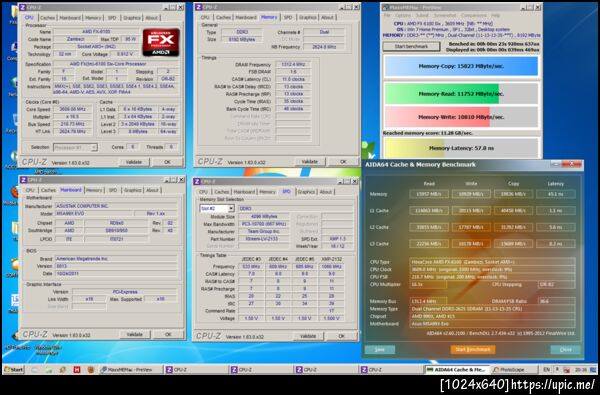This screenshot has width=600, height=395.
Task: Open Mozilla Firefox desktop icon
Action: point(14,192)
